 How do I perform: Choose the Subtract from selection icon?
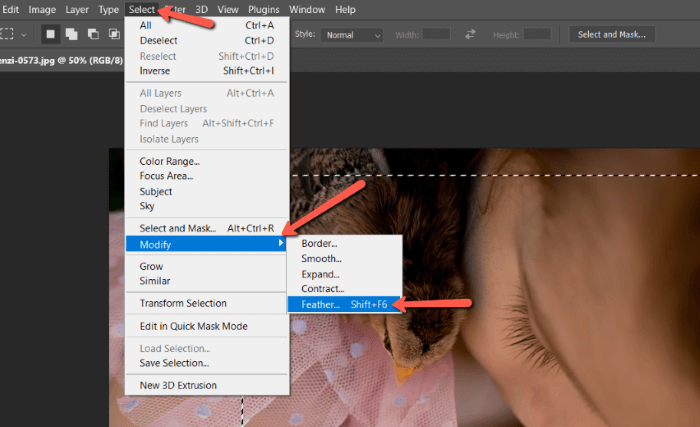pyautogui.click(x=95, y=34)
